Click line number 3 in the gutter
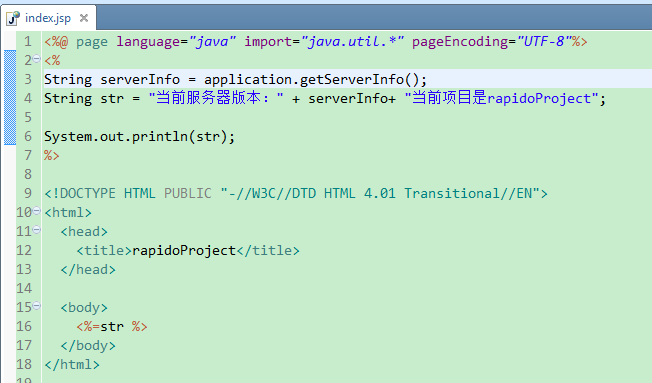Viewport: 652px width, 383px height. 27,79
